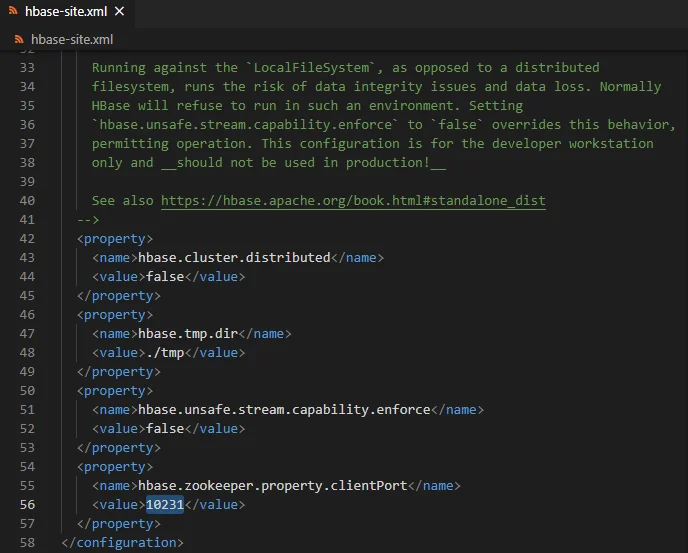
Task: Select line number 50 in the gutter
Action: (26, 390)
